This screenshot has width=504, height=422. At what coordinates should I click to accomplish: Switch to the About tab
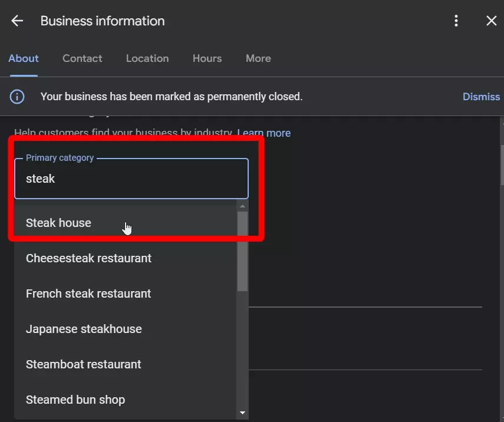24,58
